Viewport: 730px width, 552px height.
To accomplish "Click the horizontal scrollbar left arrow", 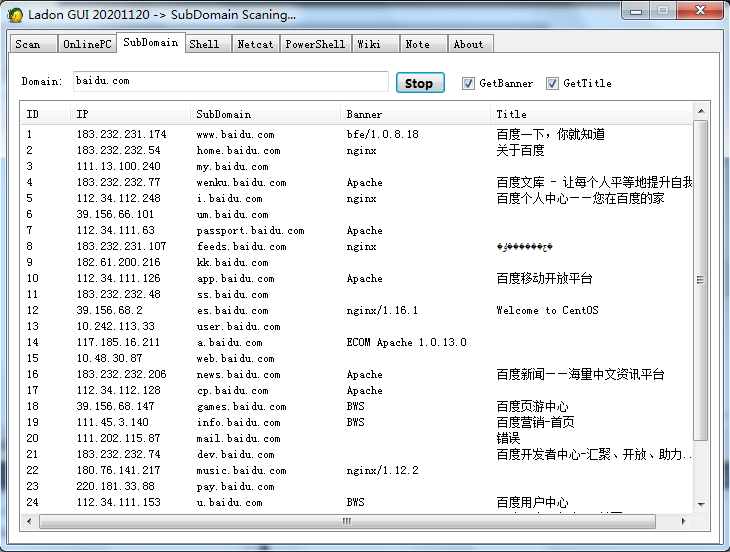I will point(29,521).
